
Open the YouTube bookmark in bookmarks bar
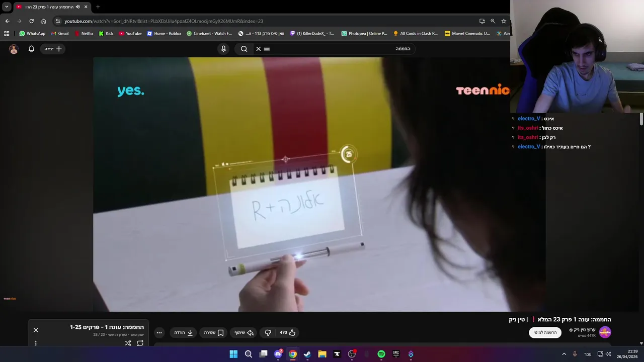(x=130, y=34)
